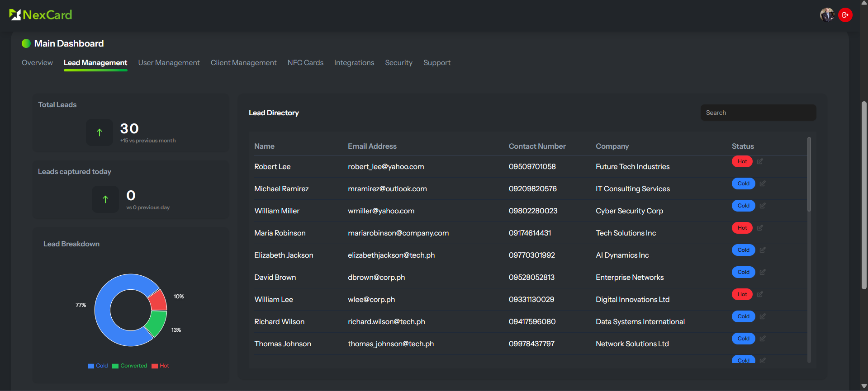The image size is (868, 391).
Task: Go to the NFC Cards tab
Action: [305, 63]
